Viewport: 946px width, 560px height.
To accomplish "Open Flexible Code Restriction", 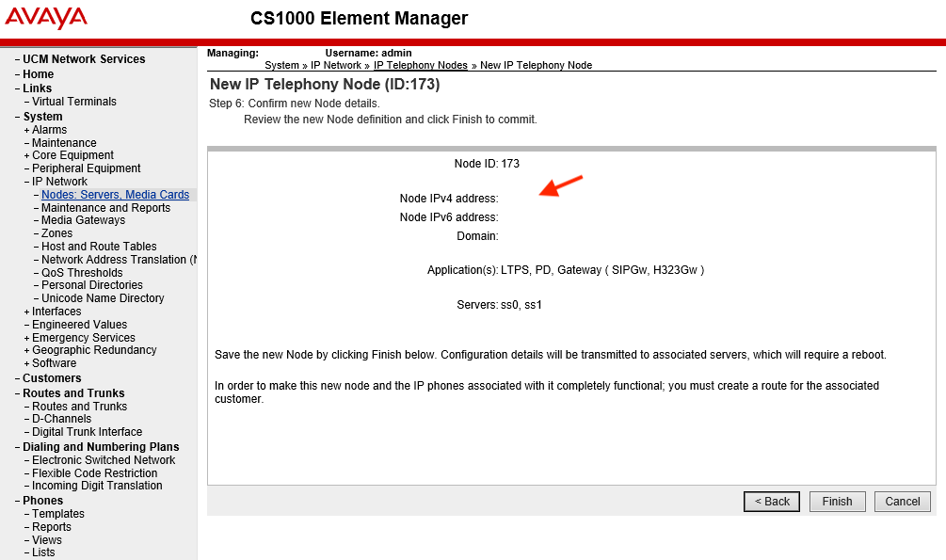I will pyautogui.click(x=95, y=473).
